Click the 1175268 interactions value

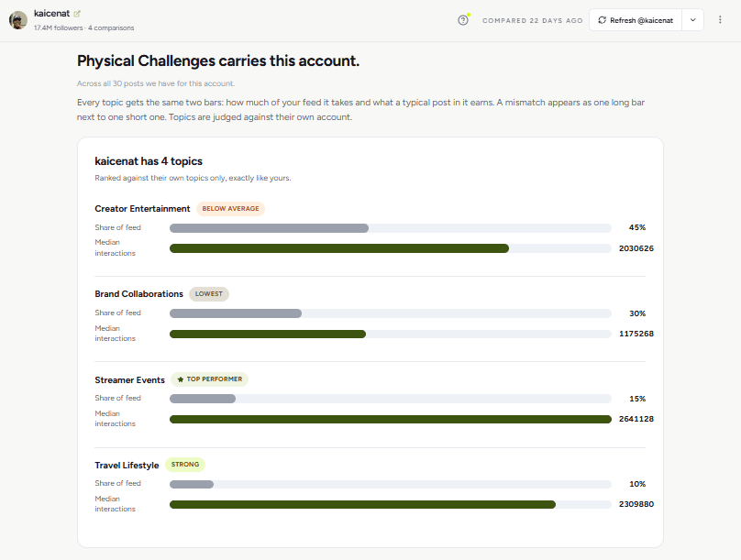point(636,334)
